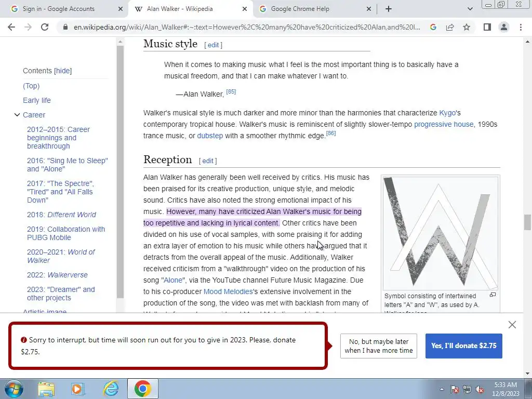The image size is (532, 399).
Task: Share this page icon
Action: (450, 27)
